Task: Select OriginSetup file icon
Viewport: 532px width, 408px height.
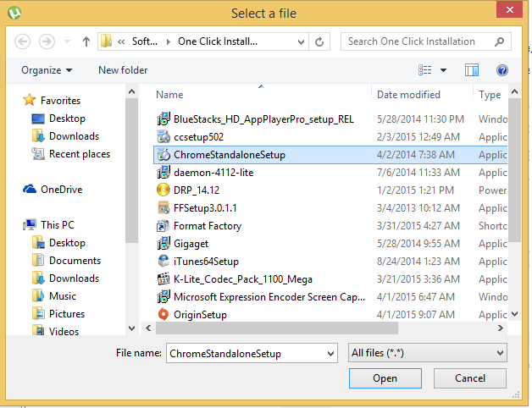Action: (x=163, y=314)
